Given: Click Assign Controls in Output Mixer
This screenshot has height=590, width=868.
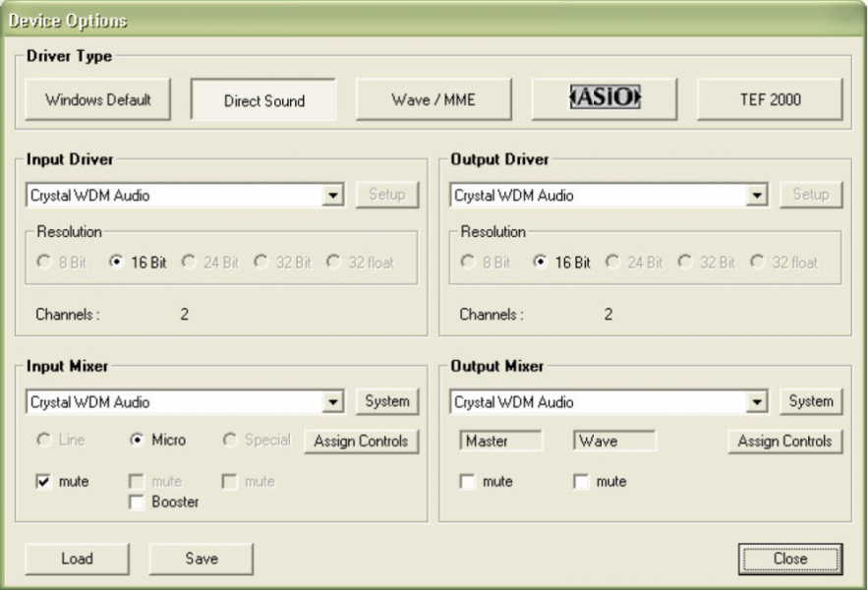Looking at the screenshot, I should [785, 441].
